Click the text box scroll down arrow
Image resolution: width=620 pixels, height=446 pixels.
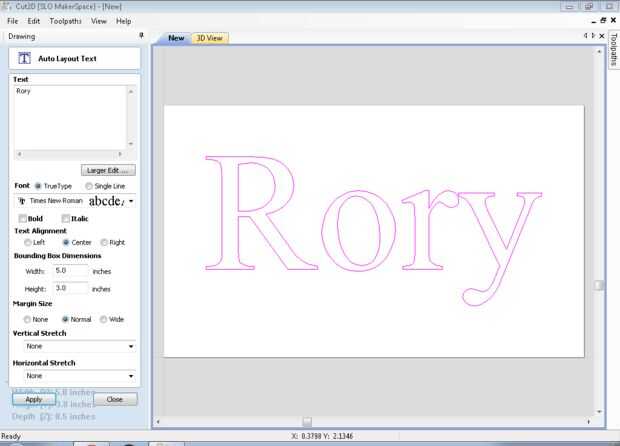coord(131,144)
